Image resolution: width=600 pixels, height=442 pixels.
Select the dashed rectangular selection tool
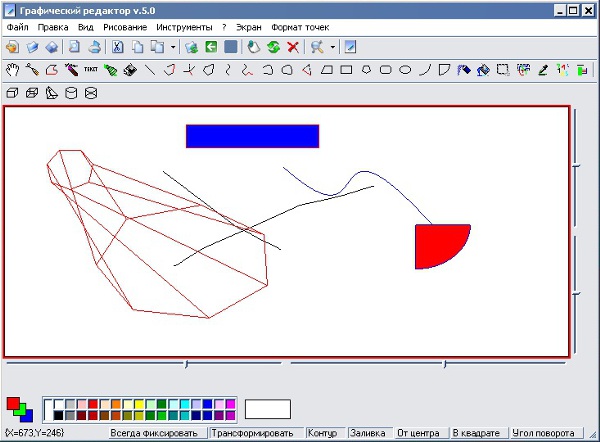[503, 70]
